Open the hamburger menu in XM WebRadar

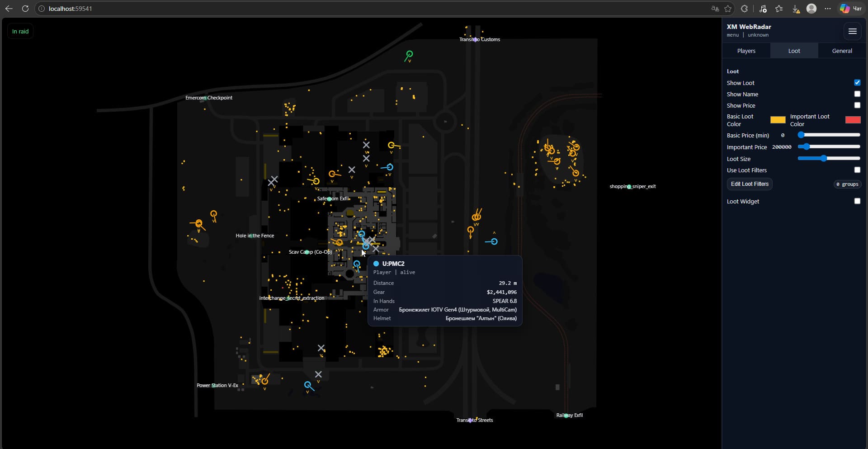pos(852,31)
